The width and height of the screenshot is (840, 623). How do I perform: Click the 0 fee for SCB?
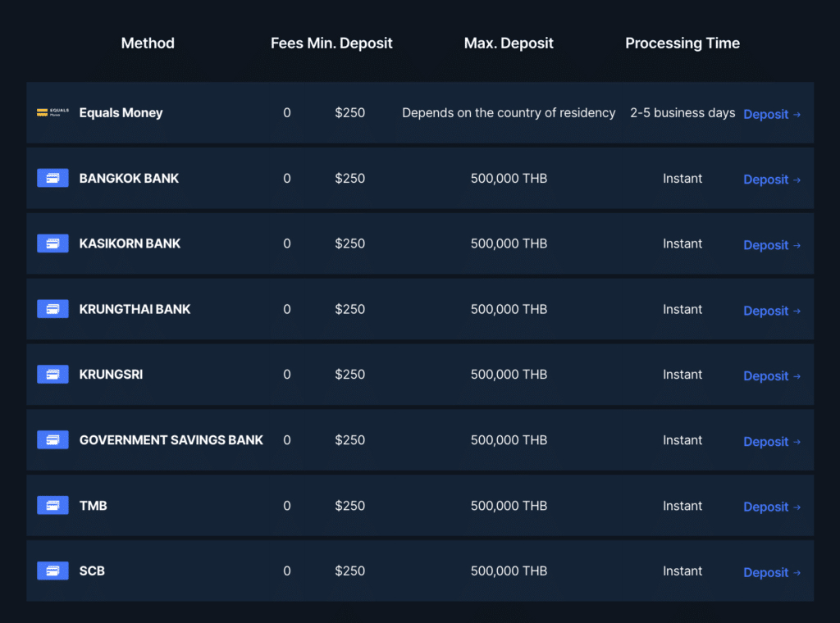point(287,571)
